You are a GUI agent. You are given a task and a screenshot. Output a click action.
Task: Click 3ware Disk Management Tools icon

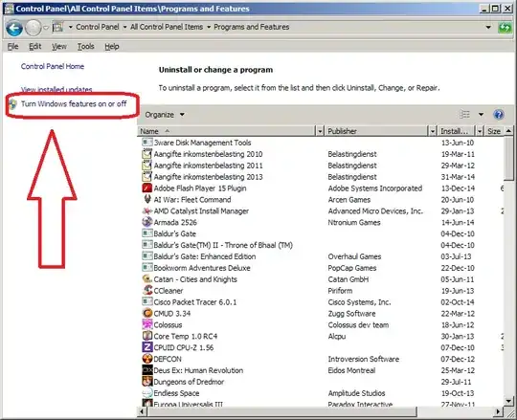tap(147, 143)
